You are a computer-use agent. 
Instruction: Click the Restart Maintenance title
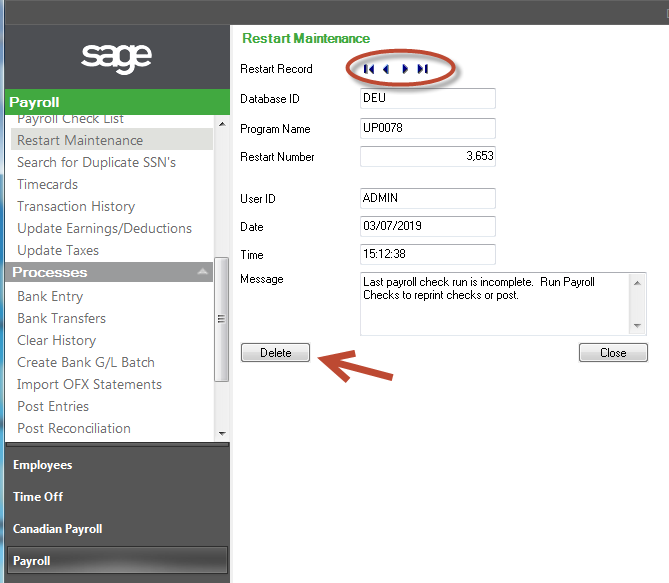(x=306, y=38)
